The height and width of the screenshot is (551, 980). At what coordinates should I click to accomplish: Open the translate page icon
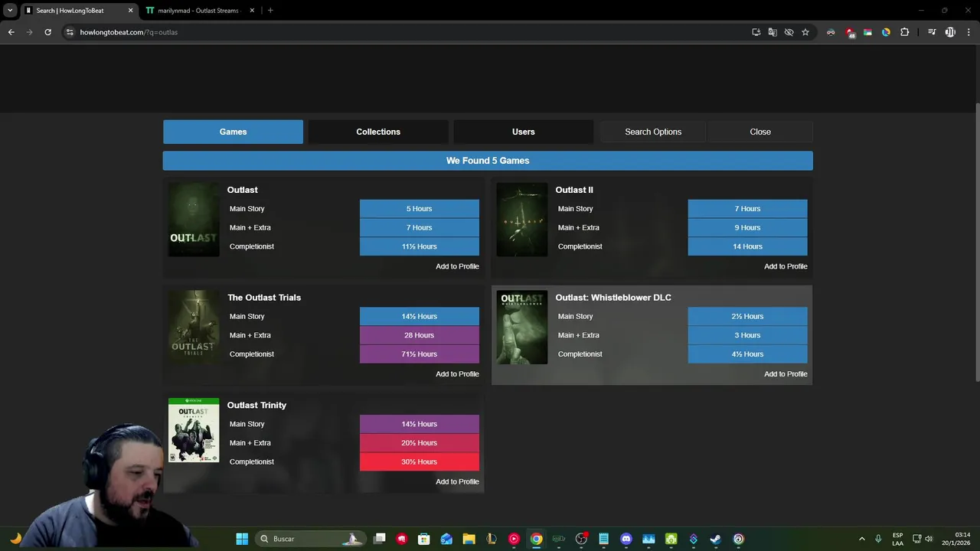[x=773, y=32]
